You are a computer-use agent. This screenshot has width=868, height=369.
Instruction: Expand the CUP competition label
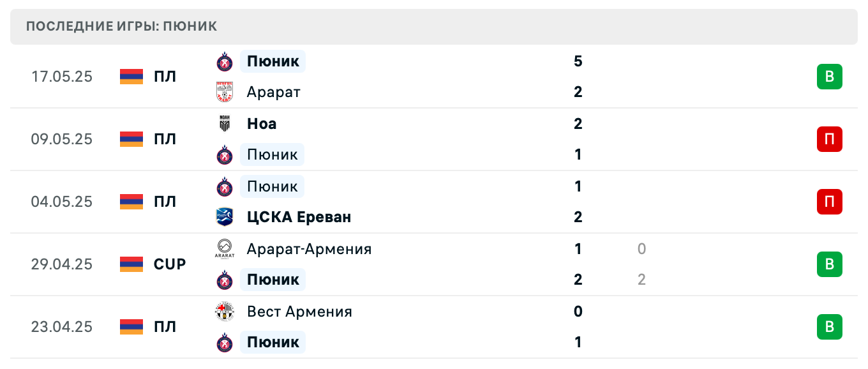[x=168, y=264]
